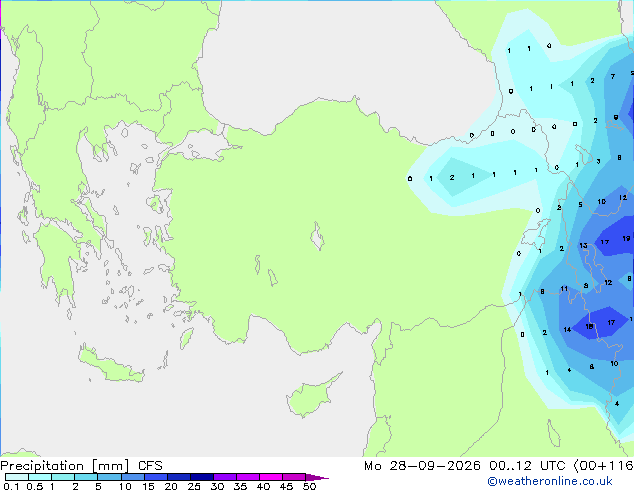
Task: Click the '0.1' legend scale label
Action: coord(11,486)
